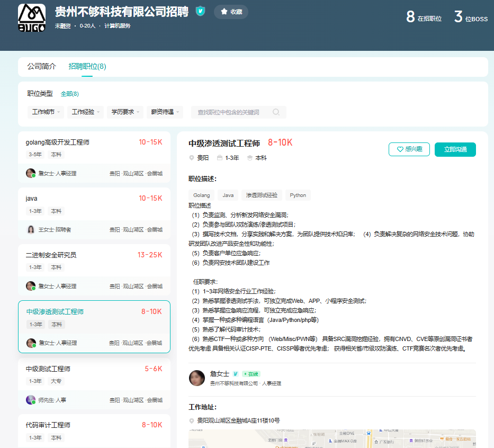Click the 立即沟通 button
Image resolution: width=494 pixels, height=448 pixels.
click(455, 149)
